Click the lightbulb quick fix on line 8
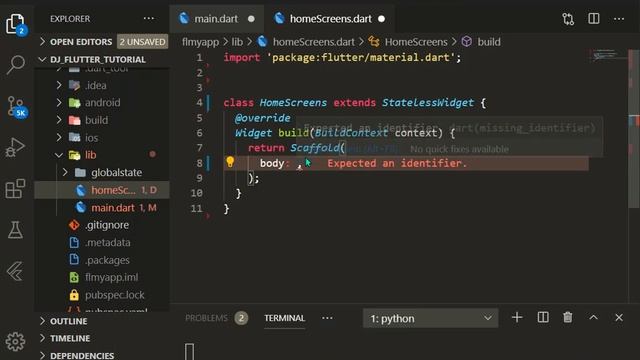Screen dimensions: 640x360 pos(230,162)
